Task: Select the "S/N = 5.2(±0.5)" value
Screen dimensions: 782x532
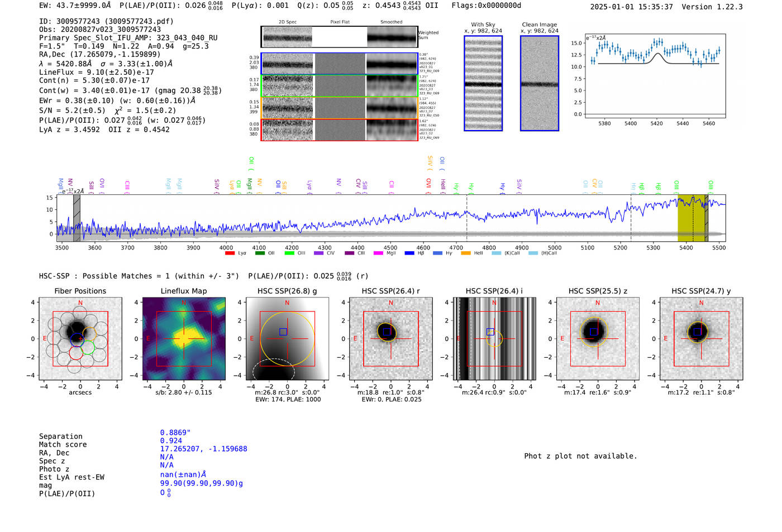Action: (x=73, y=110)
